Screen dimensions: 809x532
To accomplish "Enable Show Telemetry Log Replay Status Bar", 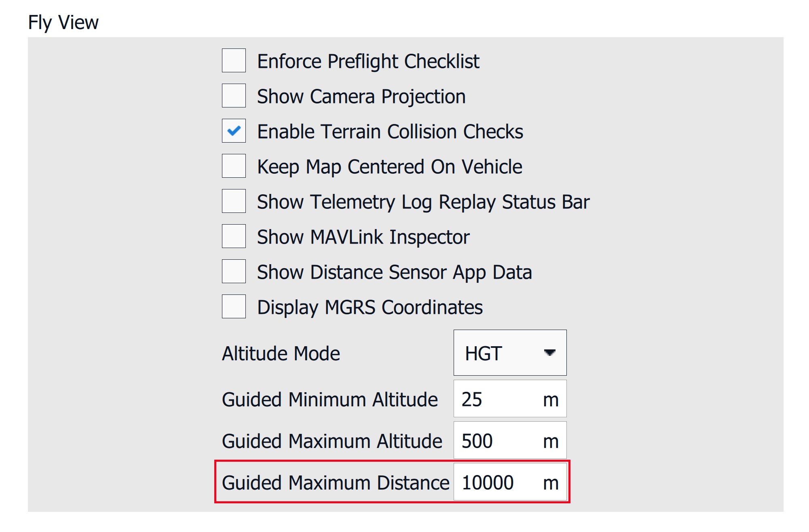I will click(234, 201).
